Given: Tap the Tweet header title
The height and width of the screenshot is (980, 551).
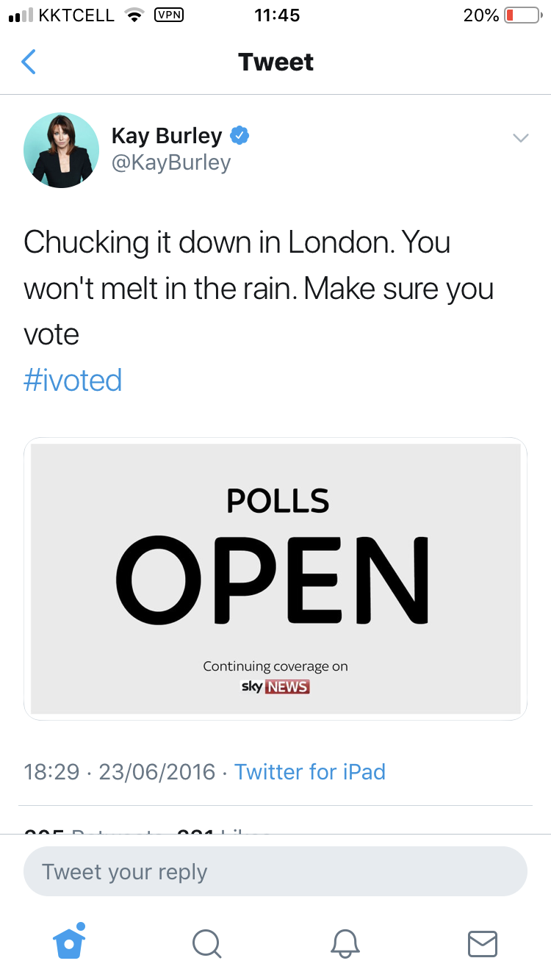Looking at the screenshot, I should 275,62.
